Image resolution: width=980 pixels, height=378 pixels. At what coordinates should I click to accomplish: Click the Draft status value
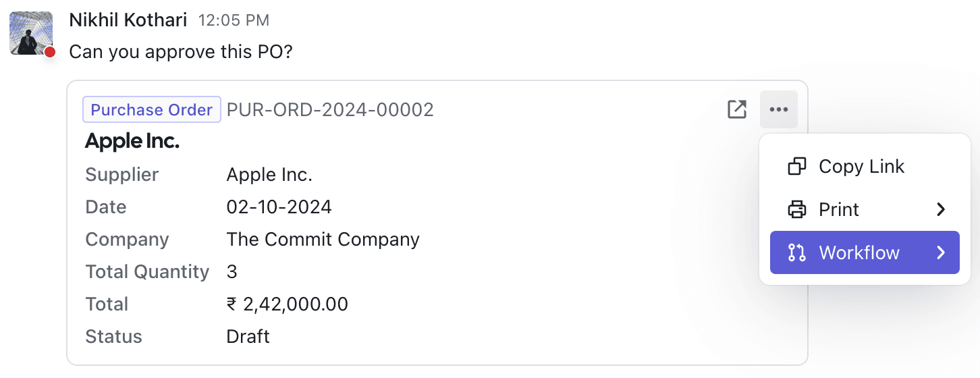248,336
